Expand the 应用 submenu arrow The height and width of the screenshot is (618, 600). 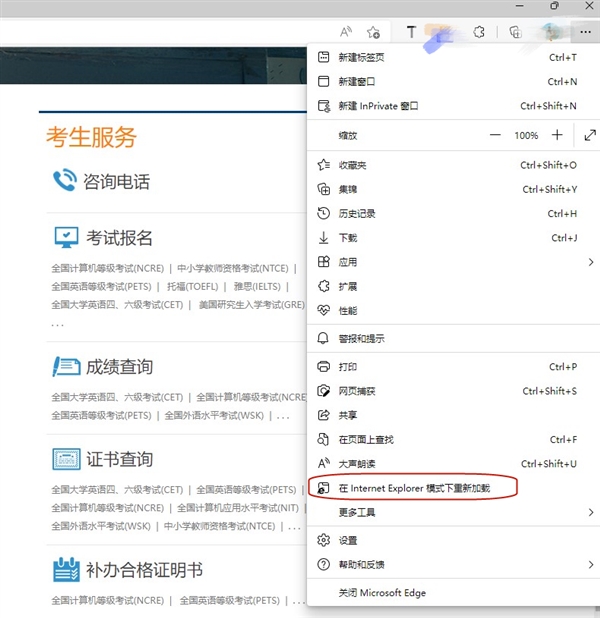(x=591, y=262)
